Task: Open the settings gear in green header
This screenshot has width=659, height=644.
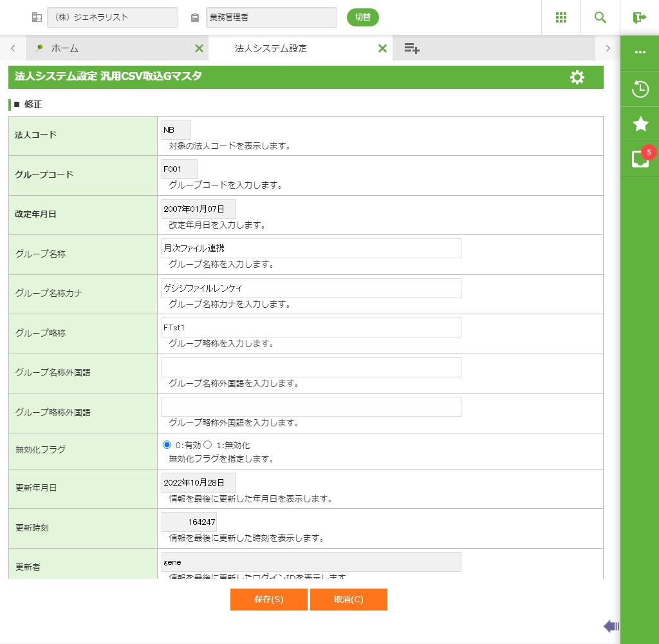Action: (577, 77)
